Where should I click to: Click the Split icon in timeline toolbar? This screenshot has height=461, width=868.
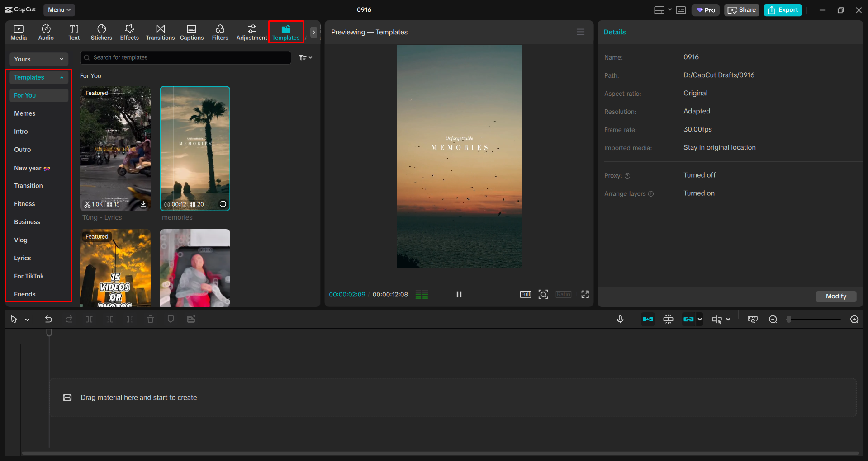(89, 319)
